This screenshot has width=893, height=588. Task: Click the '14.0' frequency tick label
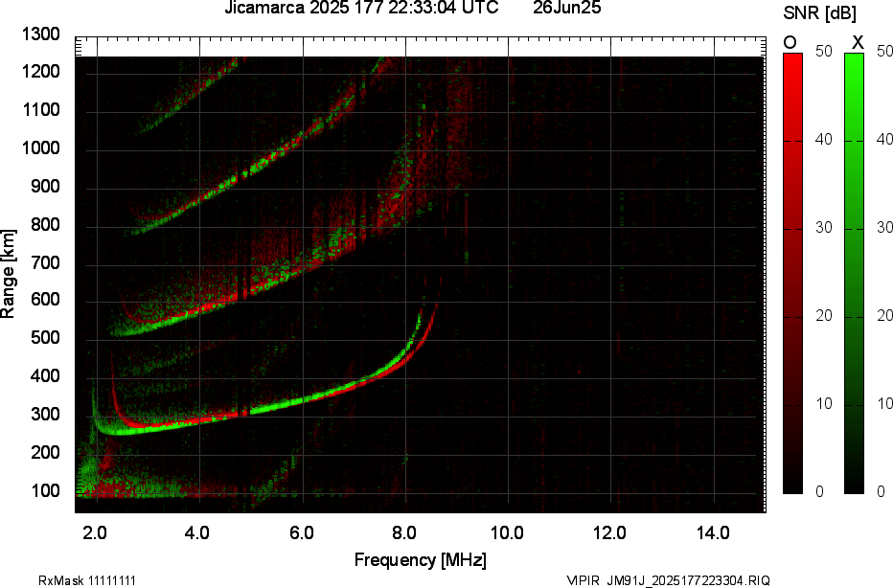point(713,532)
